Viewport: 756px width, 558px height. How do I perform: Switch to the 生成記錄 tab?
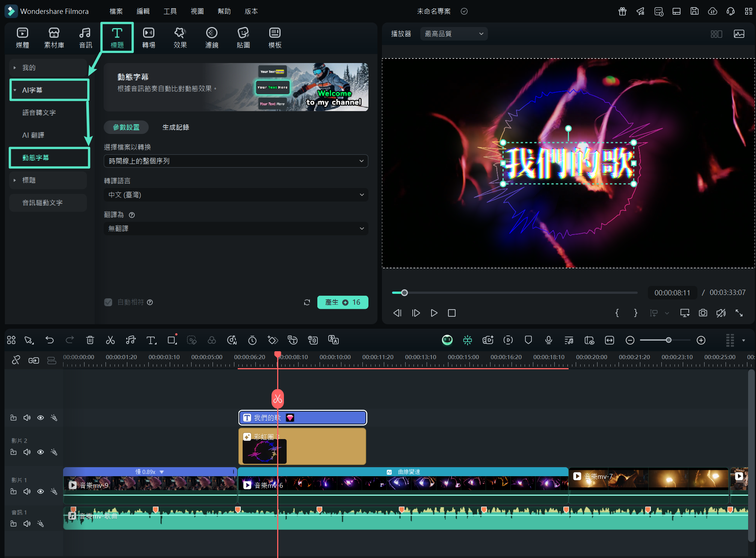coord(176,127)
